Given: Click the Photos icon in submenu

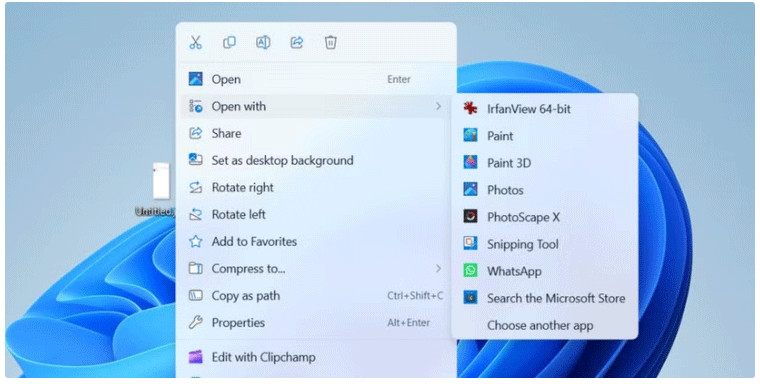Looking at the screenshot, I should 470,189.
